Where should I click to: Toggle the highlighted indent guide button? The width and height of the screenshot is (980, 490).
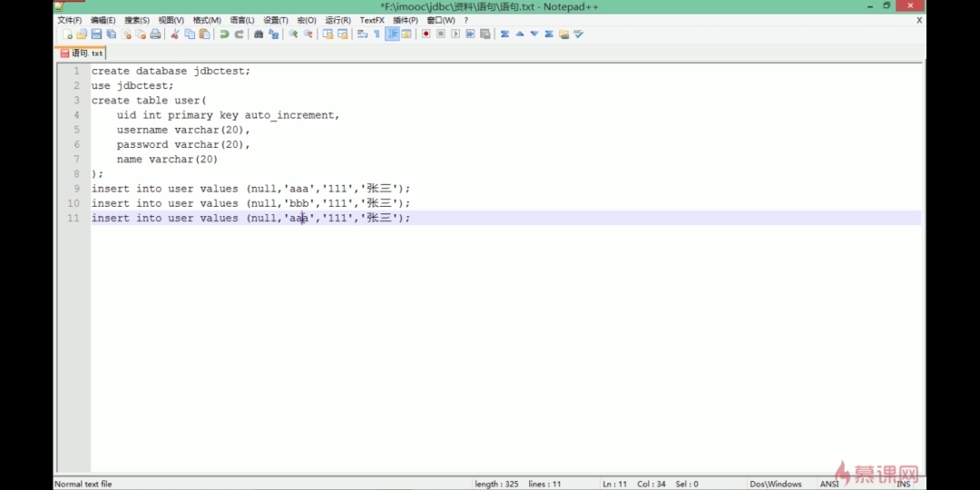click(392, 34)
